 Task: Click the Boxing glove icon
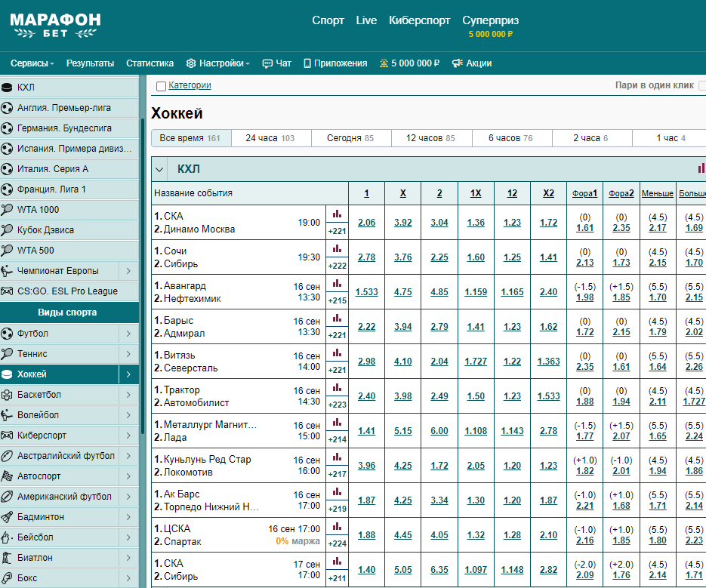[x=7, y=577]
